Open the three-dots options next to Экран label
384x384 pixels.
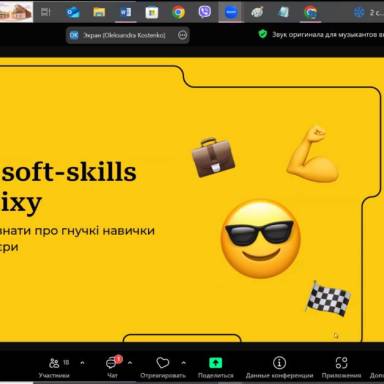[x=182, y=35]
